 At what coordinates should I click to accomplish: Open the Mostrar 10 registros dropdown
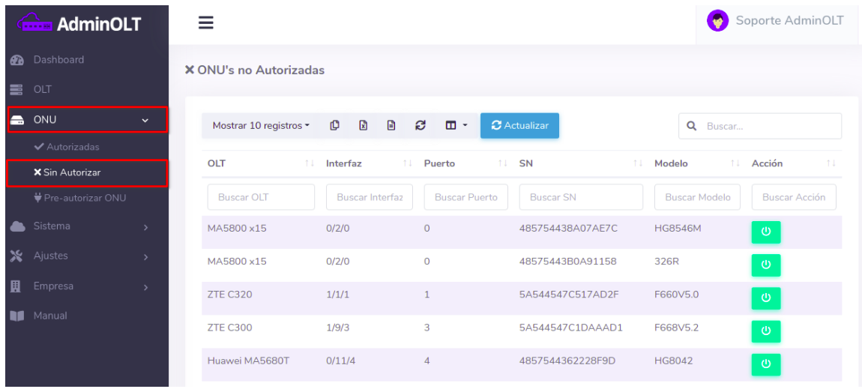261,126
